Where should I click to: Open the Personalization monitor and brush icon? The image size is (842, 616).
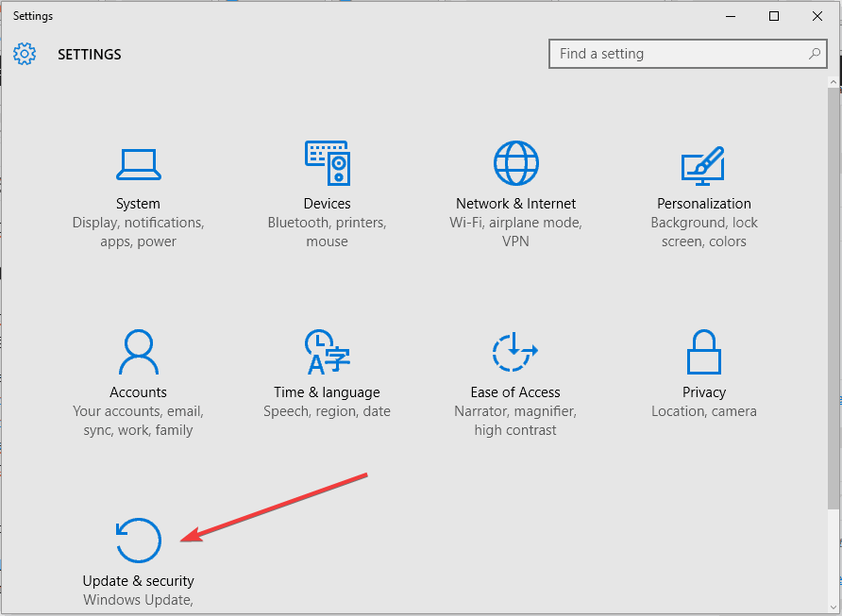[x=703, y=166]
